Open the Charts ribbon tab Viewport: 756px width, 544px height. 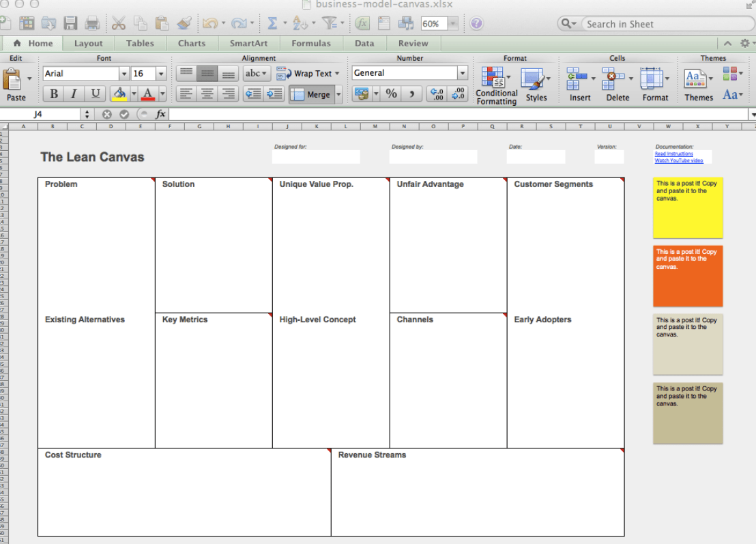(192, 43)
